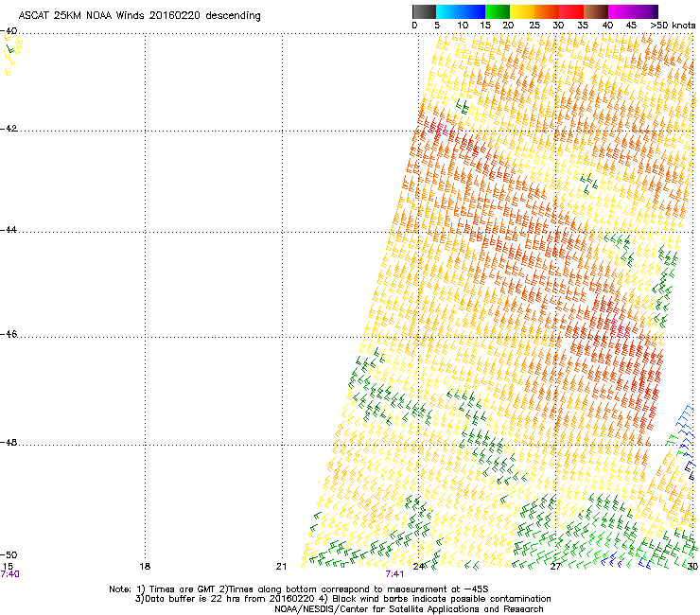Viewport: 700px width, 615px height.
Task: Click the gray 0-5 knots color swatch
Action: coord(424,11)
